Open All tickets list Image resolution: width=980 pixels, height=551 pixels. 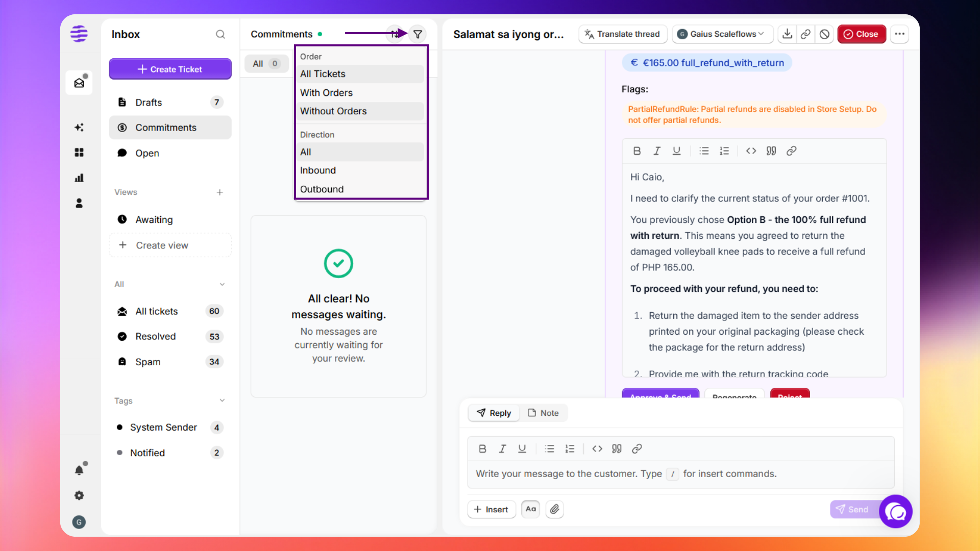click(170, 311)
